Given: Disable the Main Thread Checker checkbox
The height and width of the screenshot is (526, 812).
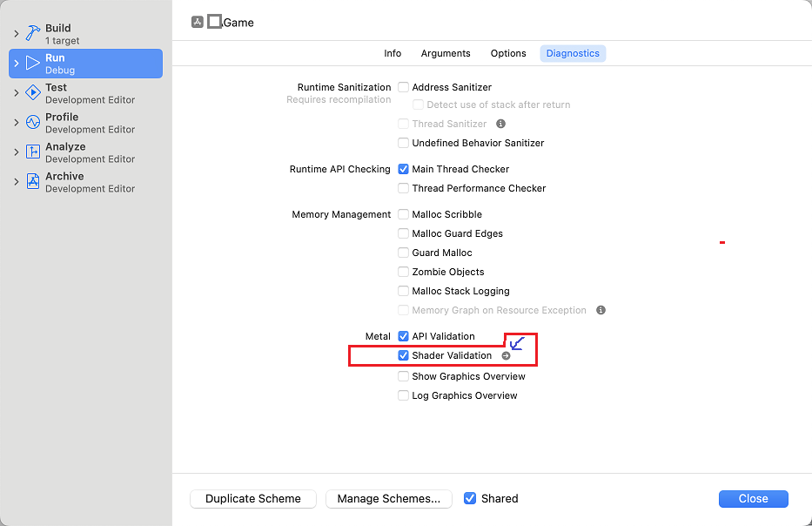Looking at the screenshot, I should 404,169.
